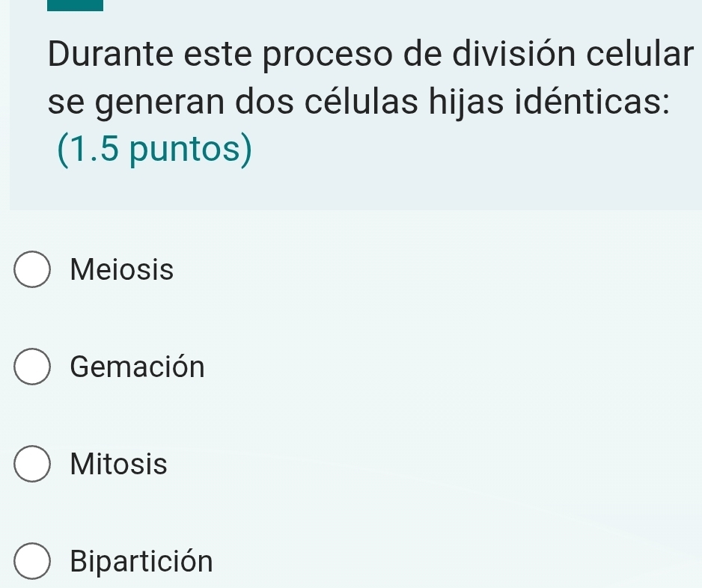The image size is (702, 588).
Task: Pick the Bipartición radio button
Action: coord(32,561)
